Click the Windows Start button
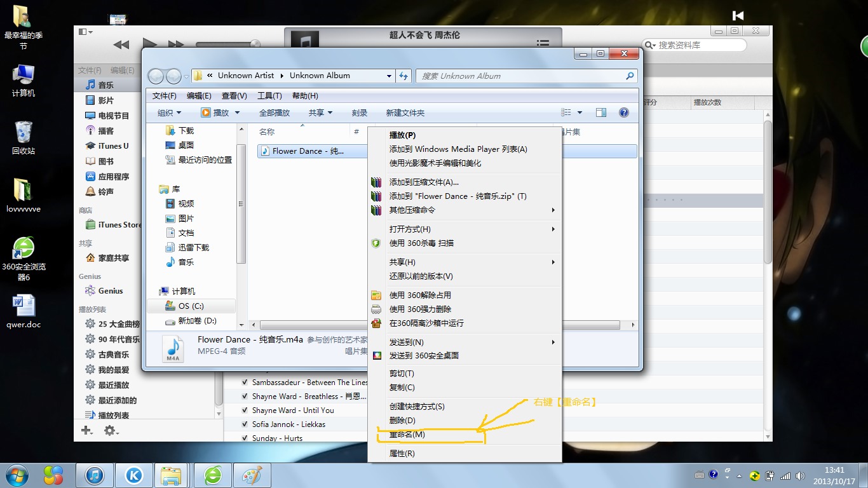Viewport: 868px width, 488px height. click(x=17, y=475)
